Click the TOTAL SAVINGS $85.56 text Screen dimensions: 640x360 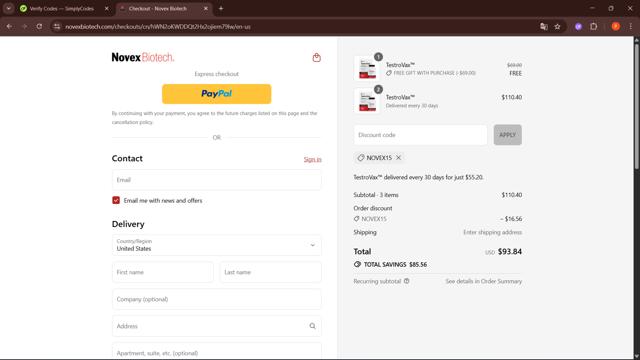(395, 264)
